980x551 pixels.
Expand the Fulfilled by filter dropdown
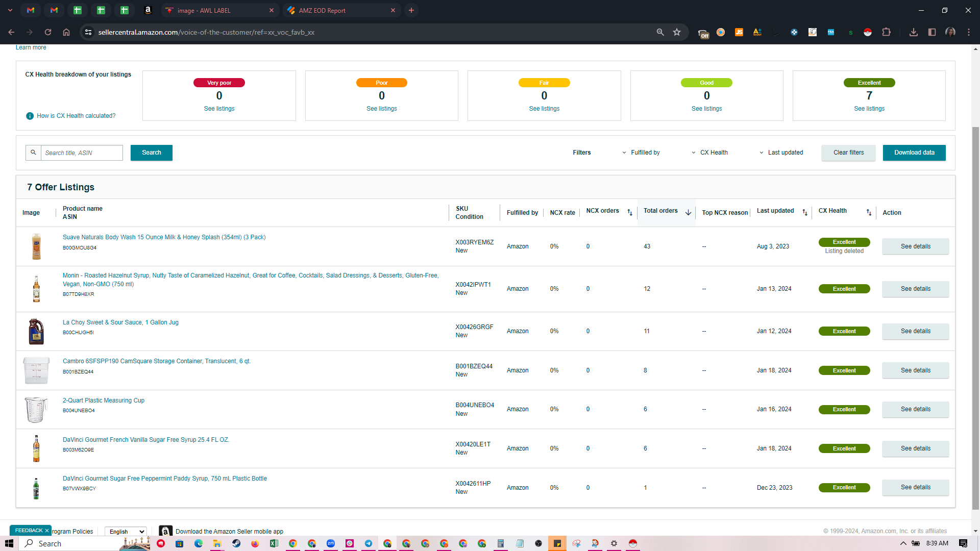tap(641, 153)
